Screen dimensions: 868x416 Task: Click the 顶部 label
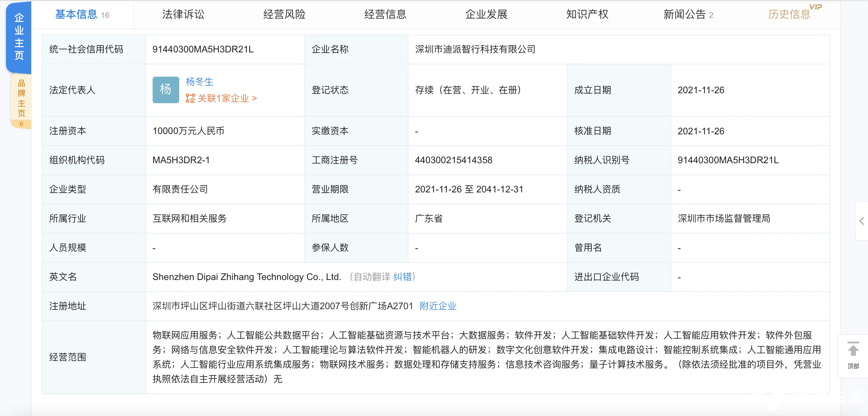853,366
